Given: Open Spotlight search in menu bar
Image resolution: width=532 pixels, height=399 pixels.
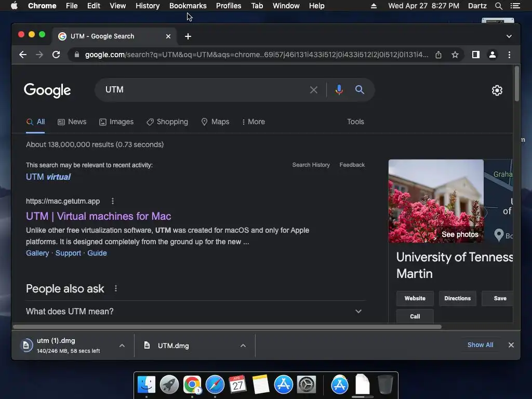Looking at the screenshot, I should coord(498,6).
